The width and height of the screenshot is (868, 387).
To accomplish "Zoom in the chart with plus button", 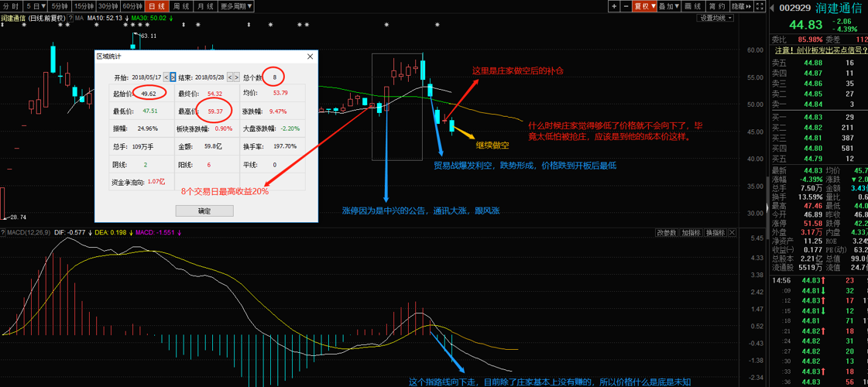I will pos(614,7).
